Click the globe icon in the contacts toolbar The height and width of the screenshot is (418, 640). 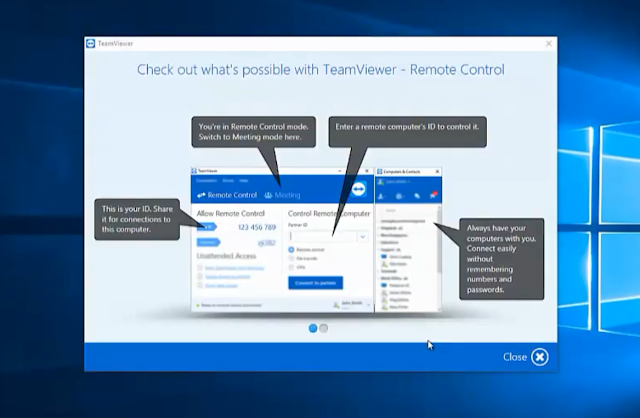(399, 196)
